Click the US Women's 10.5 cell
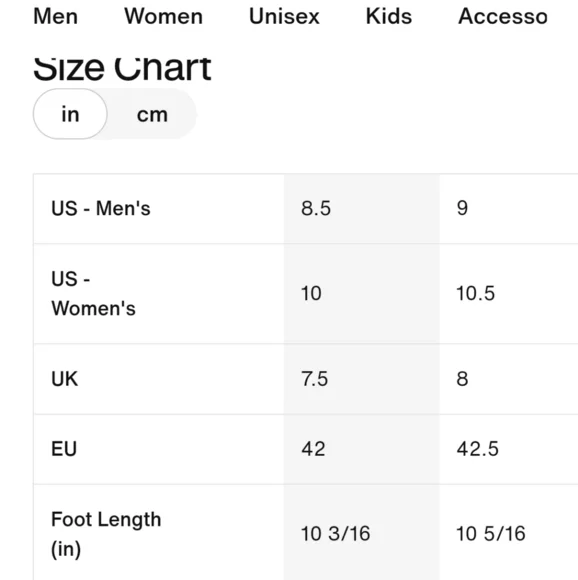 509,294
